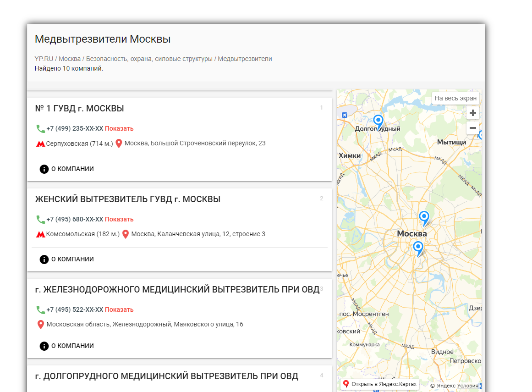
Task: Open О КОМПАНИИ for № 1 ГУВД
Action: 72,169
